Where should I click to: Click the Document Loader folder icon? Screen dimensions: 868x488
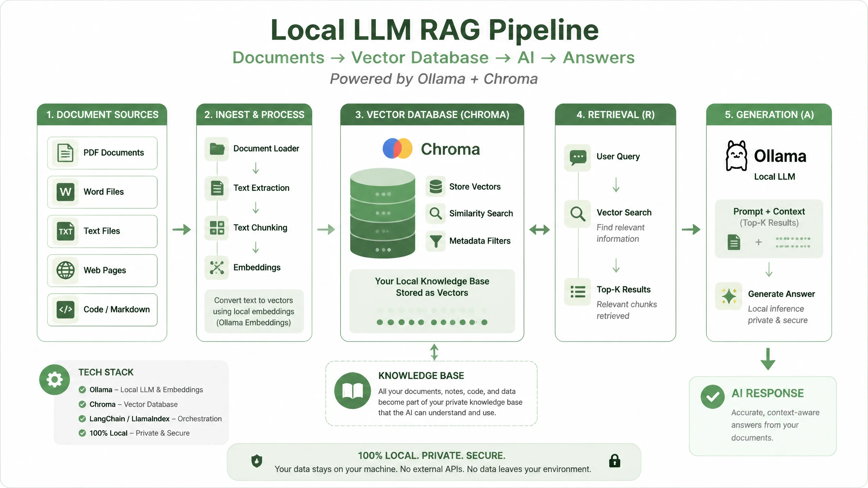217,149
